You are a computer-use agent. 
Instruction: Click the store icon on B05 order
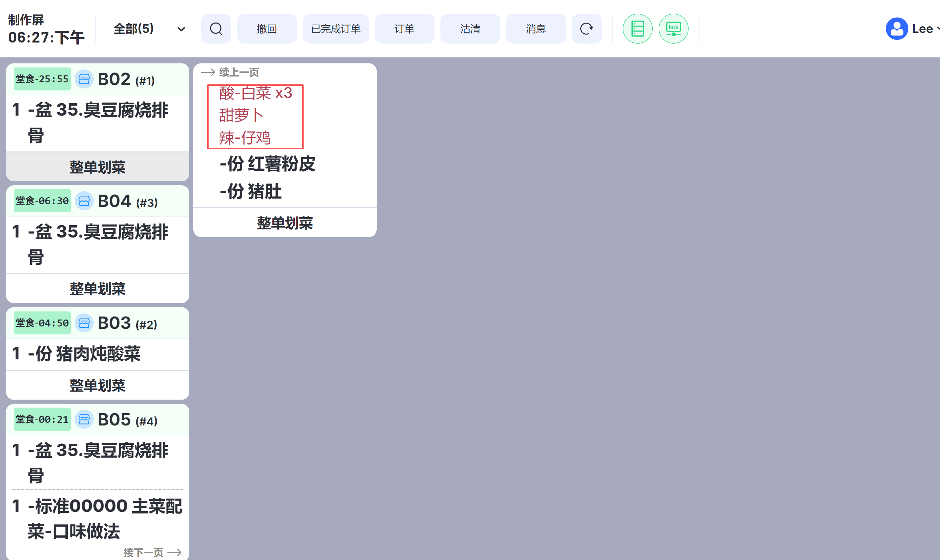click(84, 419)
